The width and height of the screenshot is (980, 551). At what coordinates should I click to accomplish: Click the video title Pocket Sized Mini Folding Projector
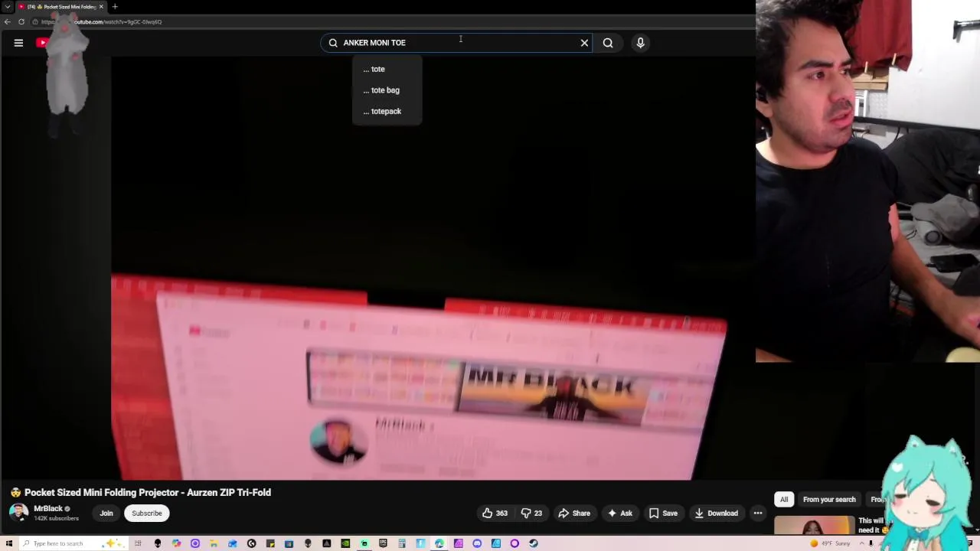(x=148, y=493)
